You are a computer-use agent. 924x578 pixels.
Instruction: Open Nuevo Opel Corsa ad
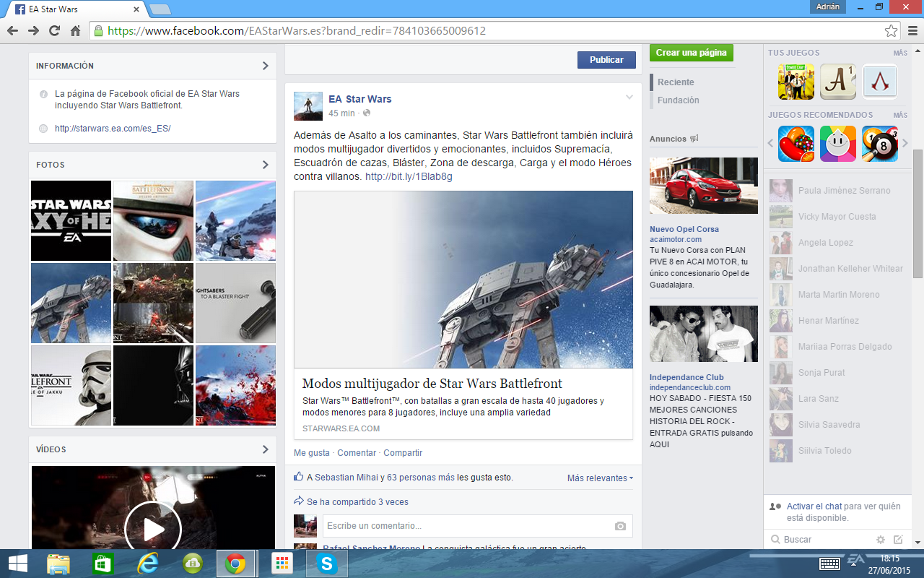point(684,229)
